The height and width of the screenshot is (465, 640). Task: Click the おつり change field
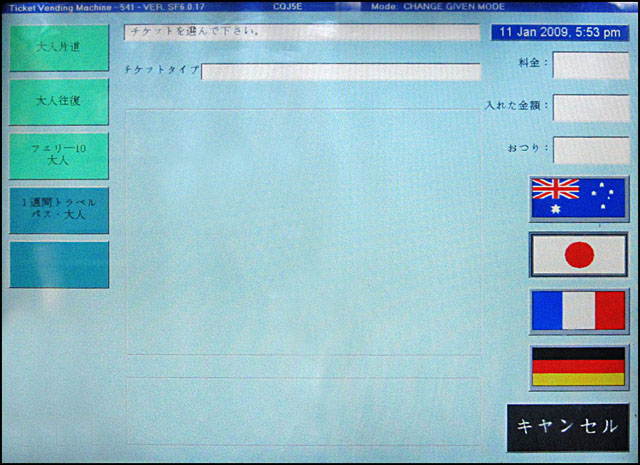[591, 150]
